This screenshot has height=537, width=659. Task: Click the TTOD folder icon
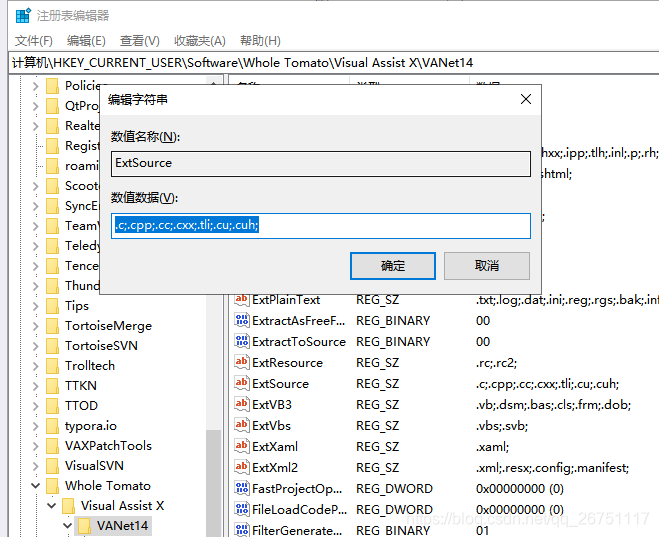click(53, 405)
